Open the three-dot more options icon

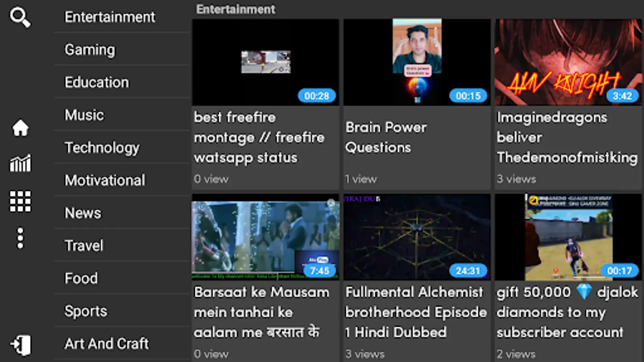click(20, 238)
